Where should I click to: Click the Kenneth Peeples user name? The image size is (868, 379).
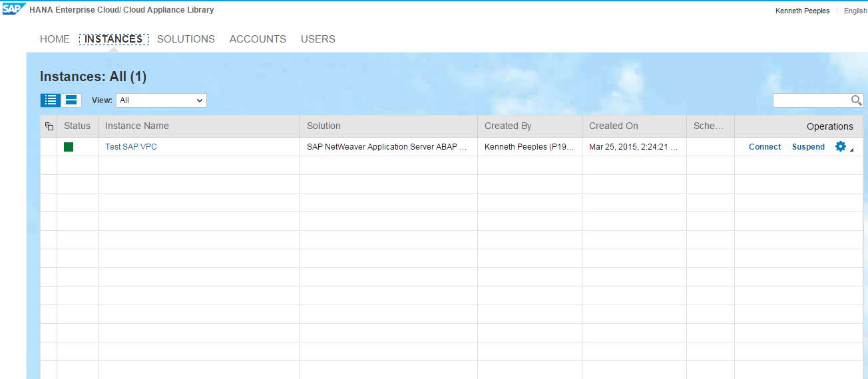coord(803,11)
